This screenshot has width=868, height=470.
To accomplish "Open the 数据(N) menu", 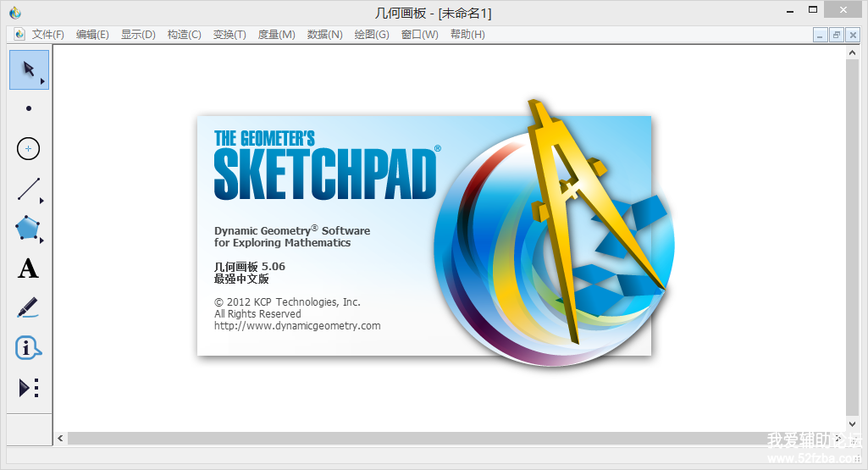I will coord(325,35).
